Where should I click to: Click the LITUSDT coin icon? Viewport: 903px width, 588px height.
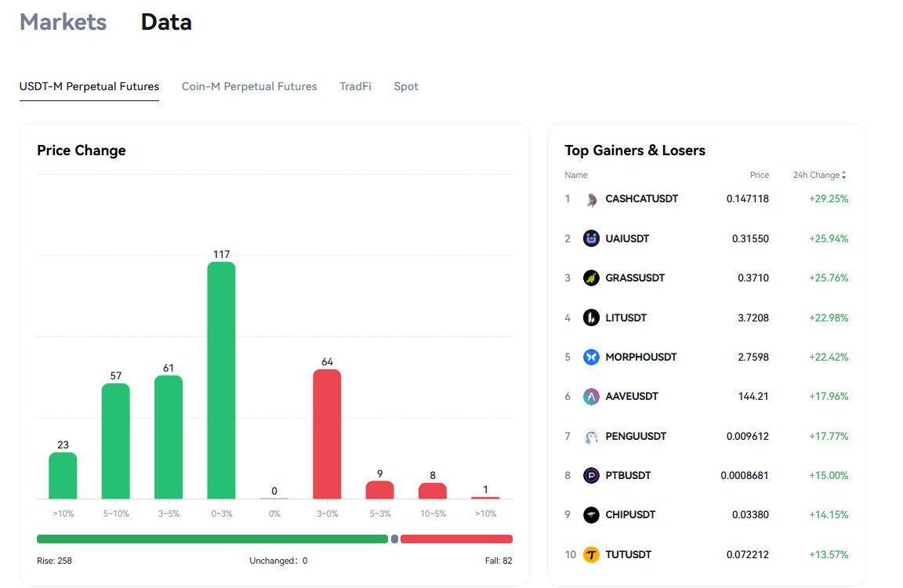pos(591,318)
